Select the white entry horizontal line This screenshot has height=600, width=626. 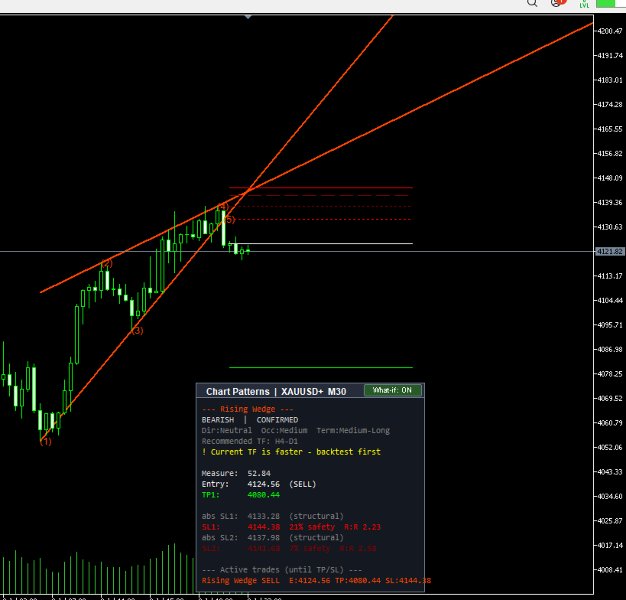click(323, 243)
